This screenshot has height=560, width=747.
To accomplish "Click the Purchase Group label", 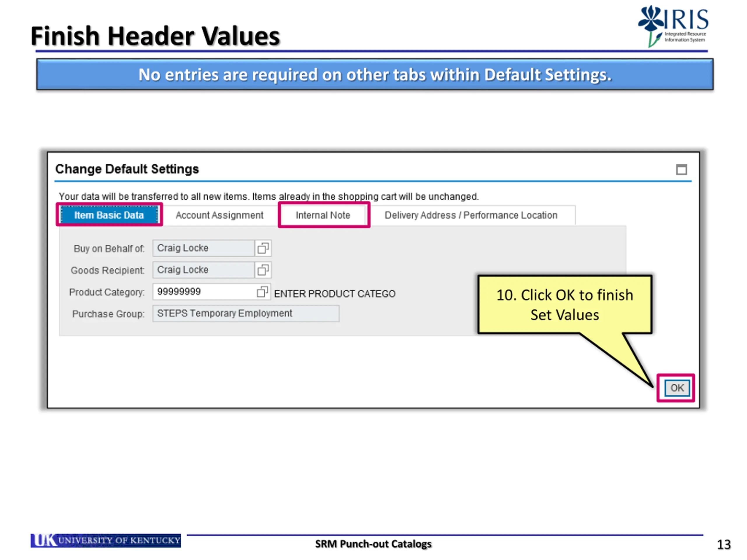I will [108, 314].
